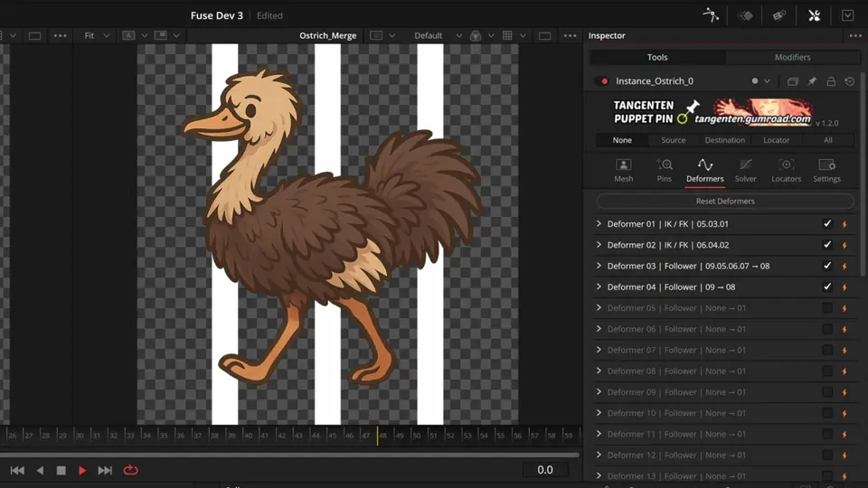The image size is (868, 488).
Task: Open left viewer three-dot options menu
Action: (60, 35)
